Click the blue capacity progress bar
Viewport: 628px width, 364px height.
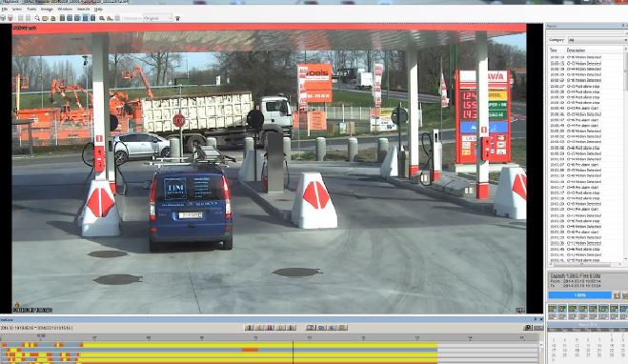[579, 295]
